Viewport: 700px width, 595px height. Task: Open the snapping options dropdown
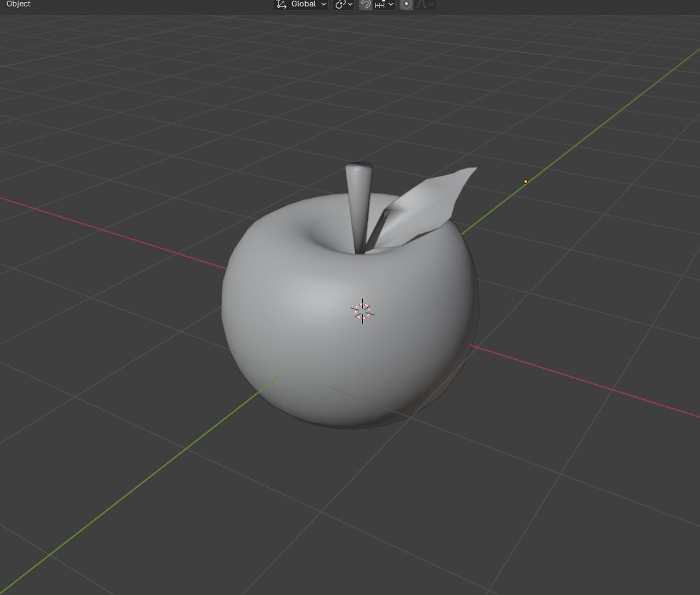tap(384, 4)
